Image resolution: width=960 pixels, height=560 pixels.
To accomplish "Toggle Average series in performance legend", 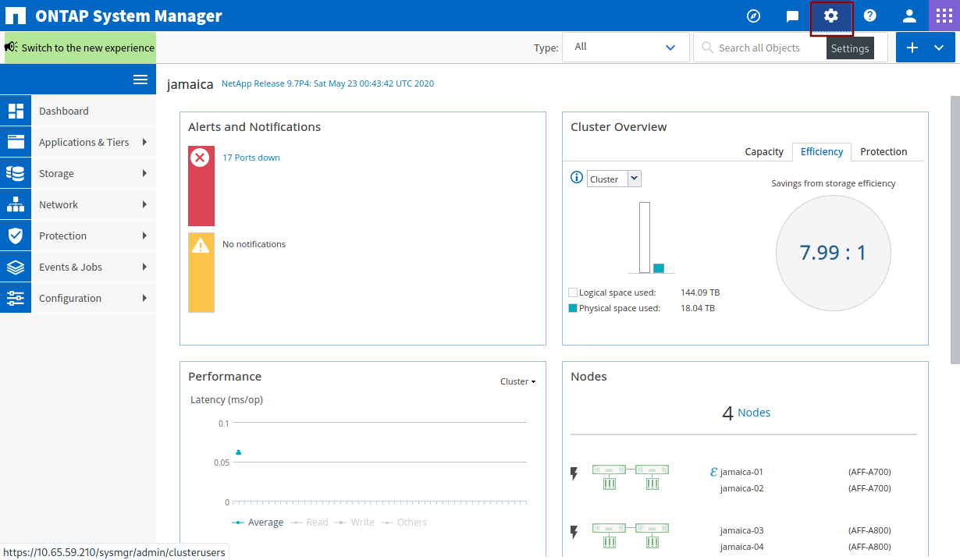I will click(x=258, y=523).
